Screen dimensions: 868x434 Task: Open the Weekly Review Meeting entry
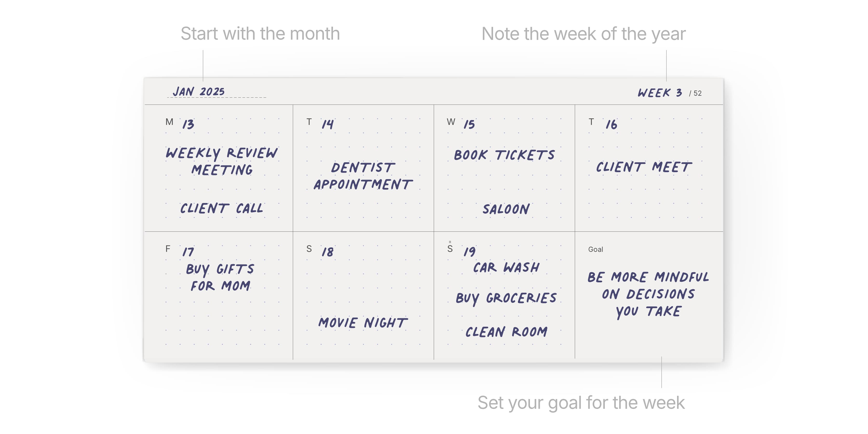(222, 161)
